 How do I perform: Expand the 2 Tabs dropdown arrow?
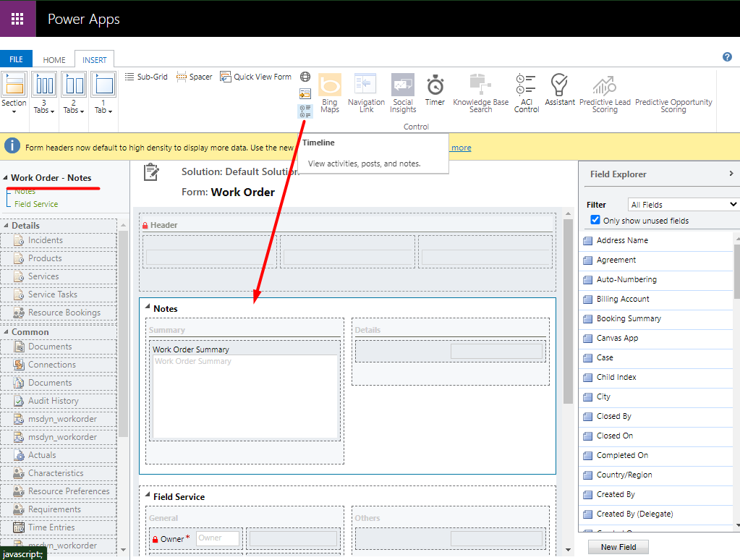pyautogui.click(x=82, y=111)
